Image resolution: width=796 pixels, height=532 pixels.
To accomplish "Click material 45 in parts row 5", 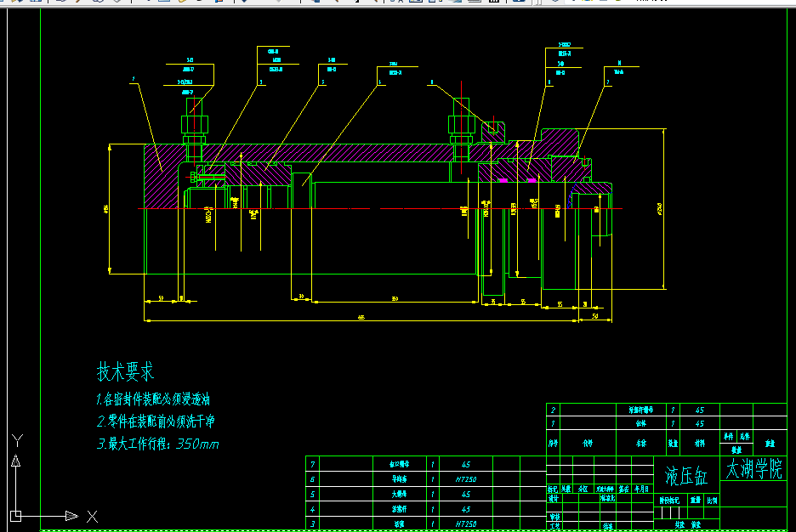I will tap(466, 494).
